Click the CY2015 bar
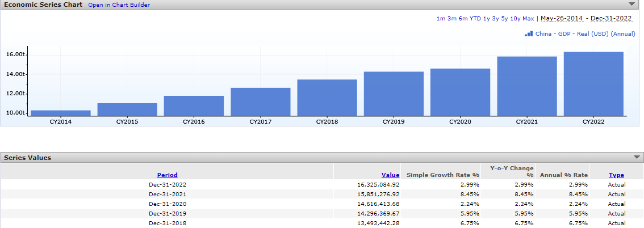The image size is (644, 228). click(x=127, y=109)
